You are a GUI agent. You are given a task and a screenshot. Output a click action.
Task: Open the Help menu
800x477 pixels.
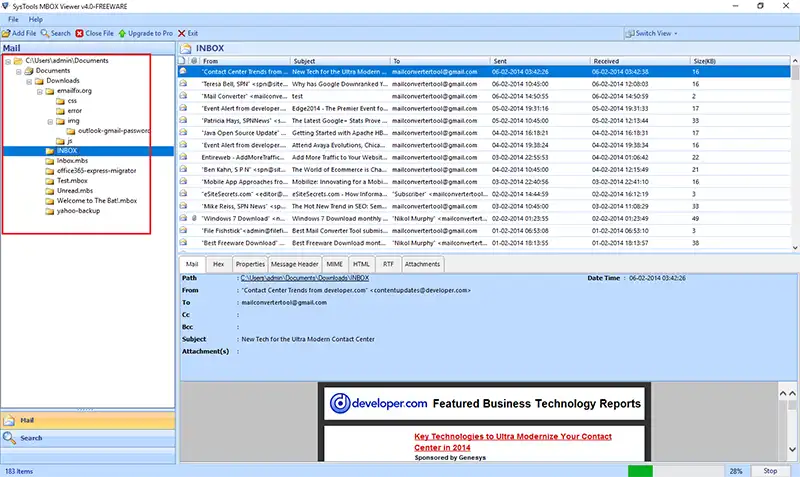[36, 19]
